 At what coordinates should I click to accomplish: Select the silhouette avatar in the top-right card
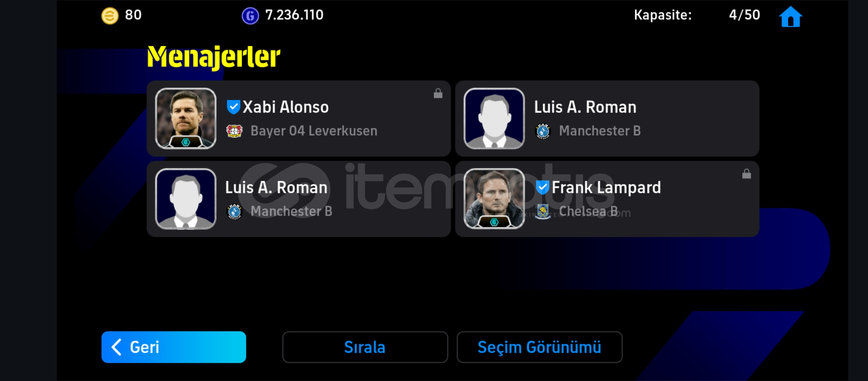pyautogui.click(x=494, y=118)
